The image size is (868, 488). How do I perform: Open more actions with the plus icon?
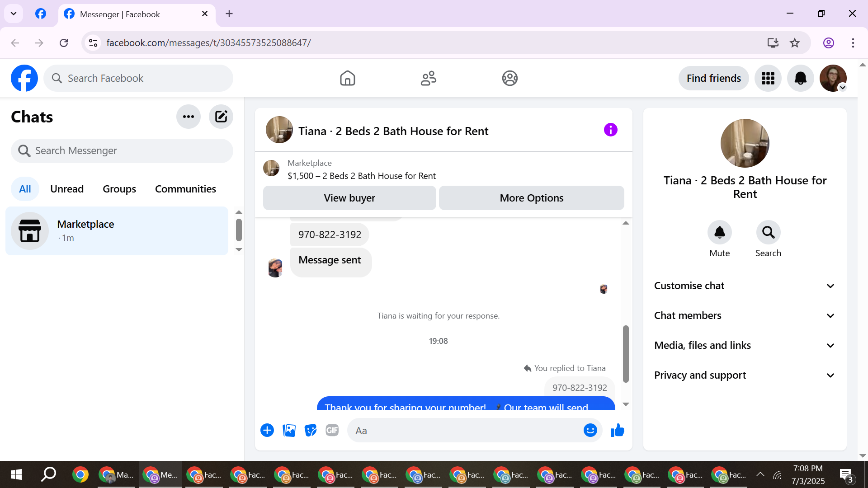coord(267,431)
